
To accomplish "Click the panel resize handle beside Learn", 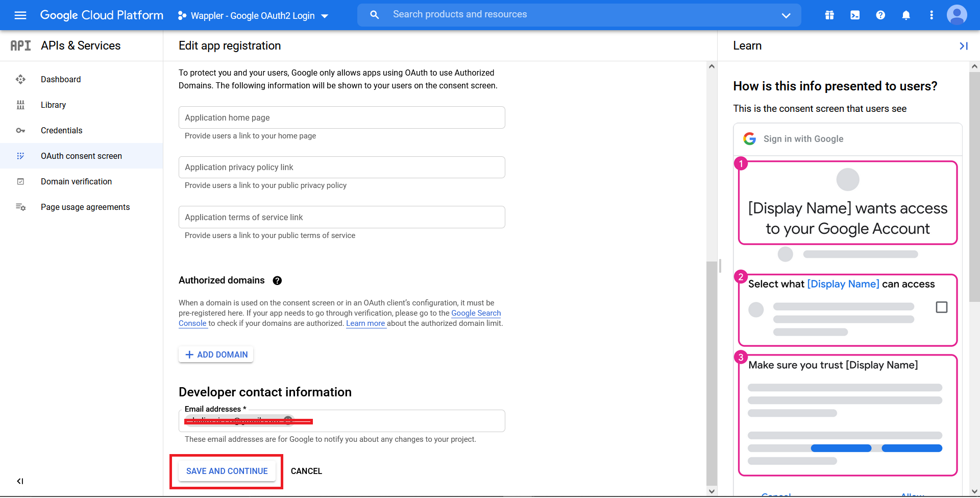I will (720, 266).
